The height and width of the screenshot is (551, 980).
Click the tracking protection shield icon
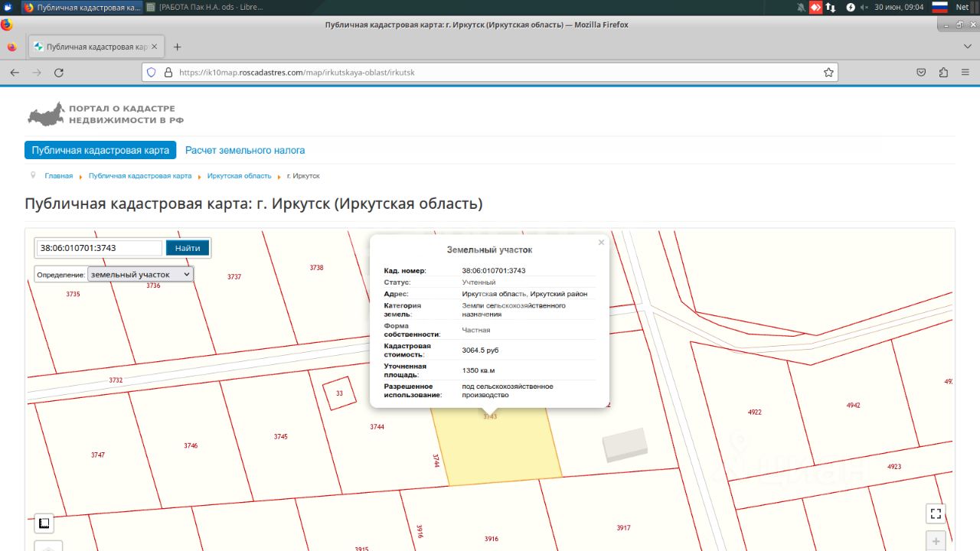pos(151,73)
